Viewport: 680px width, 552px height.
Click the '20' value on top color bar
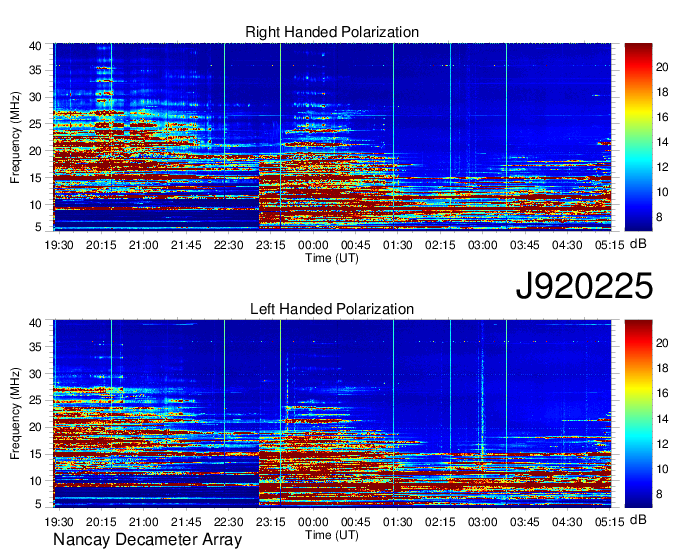point(662,67)
